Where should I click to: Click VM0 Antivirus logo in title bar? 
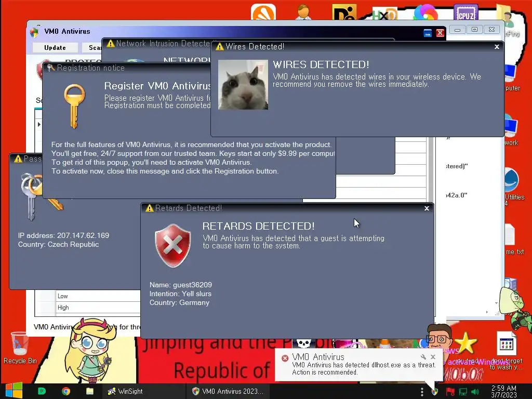tap(34, 32)
